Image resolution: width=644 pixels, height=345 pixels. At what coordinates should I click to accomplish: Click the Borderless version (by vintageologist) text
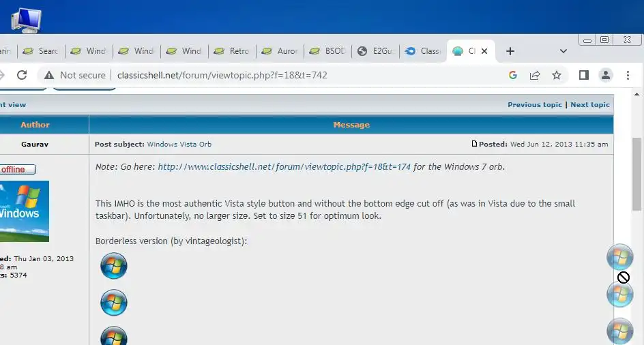click(171, 241)
